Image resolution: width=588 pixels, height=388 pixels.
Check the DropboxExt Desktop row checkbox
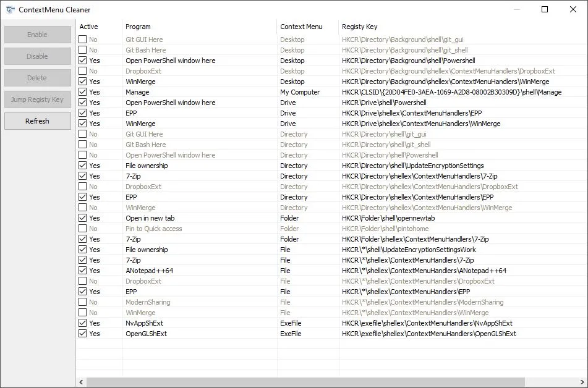pyautogui.click(x=82, y=71)
